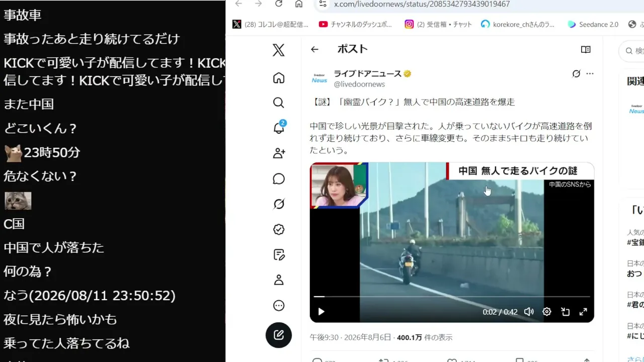The image size is (644, 362).
Task: Open the Instagram 受信箱・チャット bookmark
Action: (438, 24)
